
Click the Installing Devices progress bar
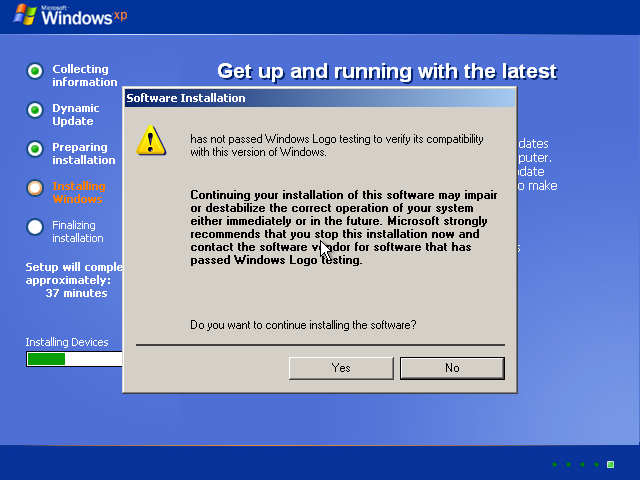tap(74, 359)
